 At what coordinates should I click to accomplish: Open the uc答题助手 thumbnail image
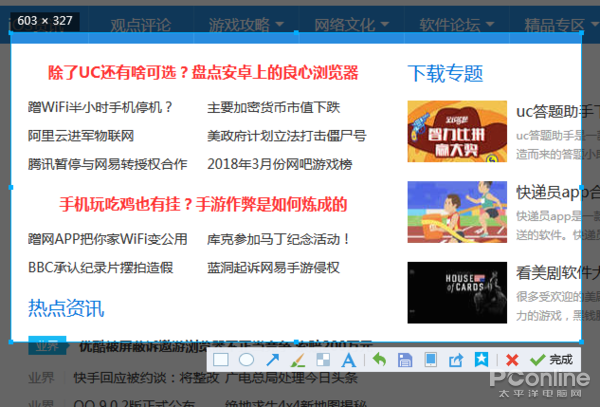(457, 131)
